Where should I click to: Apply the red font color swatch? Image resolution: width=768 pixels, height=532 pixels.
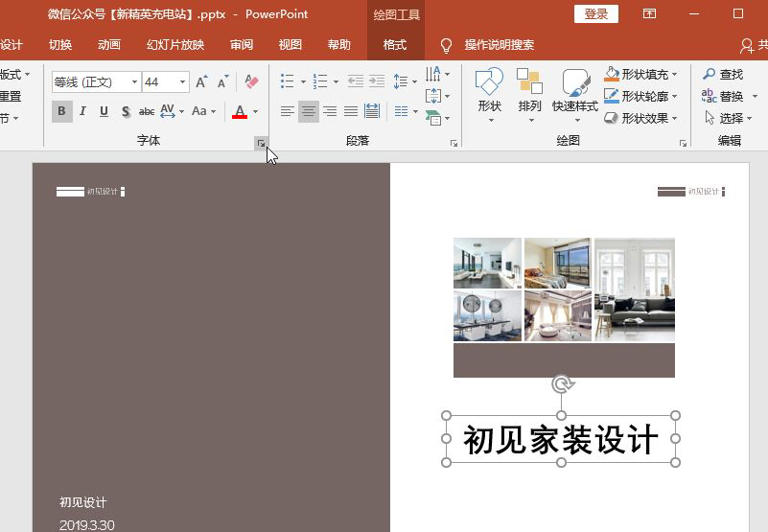[239, 111]
